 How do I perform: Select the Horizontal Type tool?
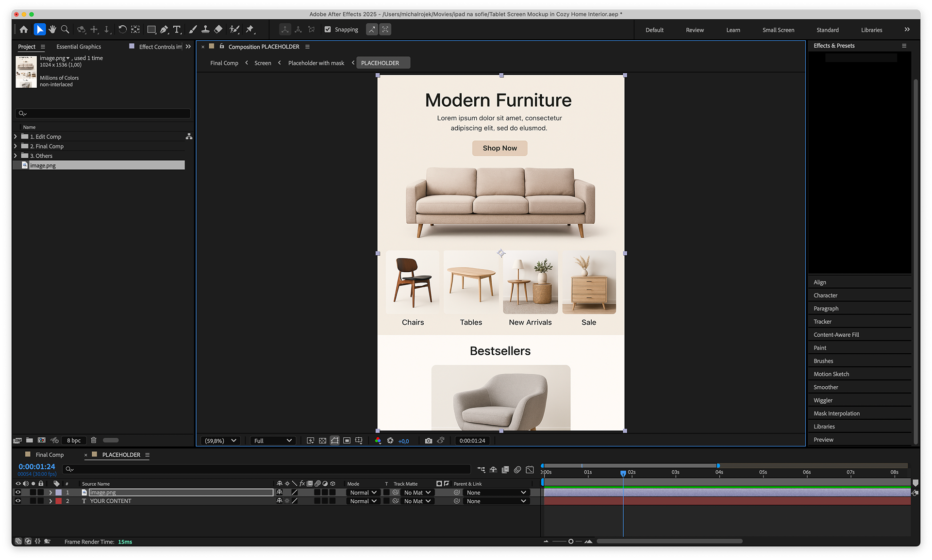(177, 30)
